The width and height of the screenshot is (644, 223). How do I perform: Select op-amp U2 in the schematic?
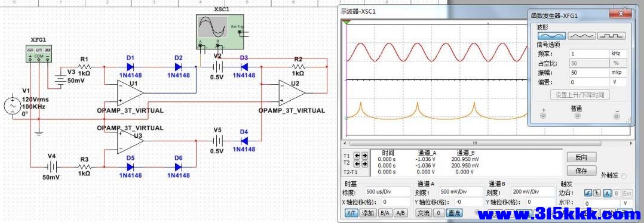pos(292,92)
